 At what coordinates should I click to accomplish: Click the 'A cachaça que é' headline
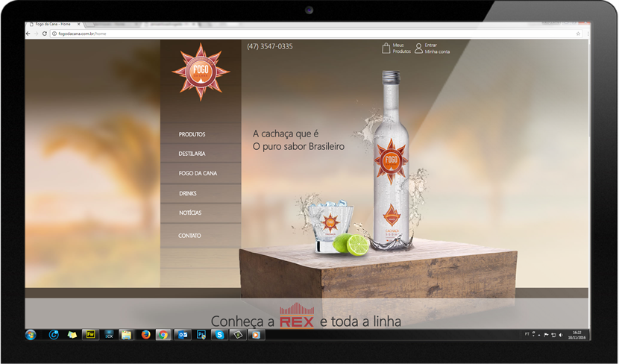click(x=286, y=134)
